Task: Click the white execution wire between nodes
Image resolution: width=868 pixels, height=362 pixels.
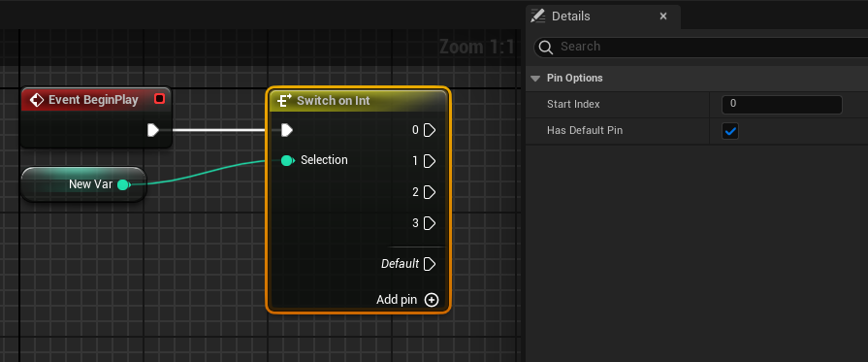Action: pyautogui.click(x=218, y=130)
